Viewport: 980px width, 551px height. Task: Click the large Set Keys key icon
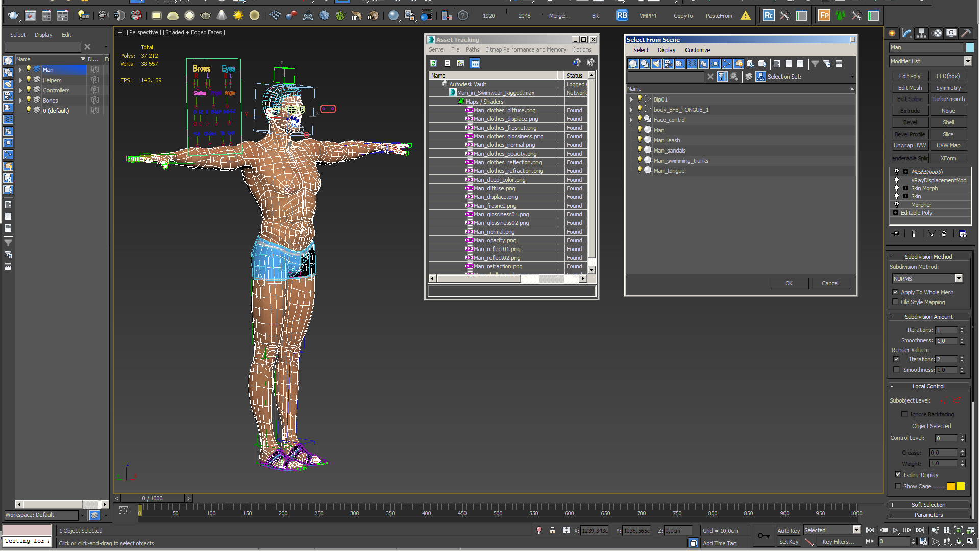[x=764, y=536]
